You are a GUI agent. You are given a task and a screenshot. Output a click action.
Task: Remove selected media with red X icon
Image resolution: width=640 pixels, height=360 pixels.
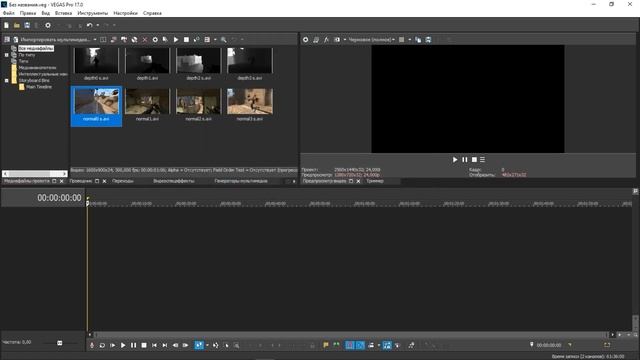click(144, 40)
